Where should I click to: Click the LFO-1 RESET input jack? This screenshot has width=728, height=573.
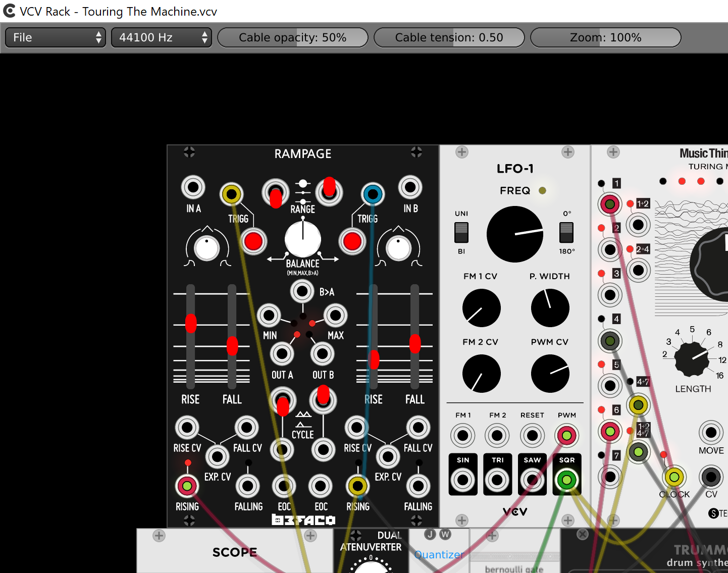pos(532,435)
